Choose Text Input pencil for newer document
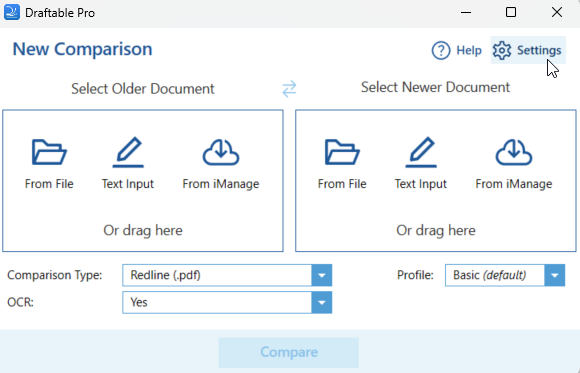The height and width of the screenshot is (373, 580). tap(421, 152)
